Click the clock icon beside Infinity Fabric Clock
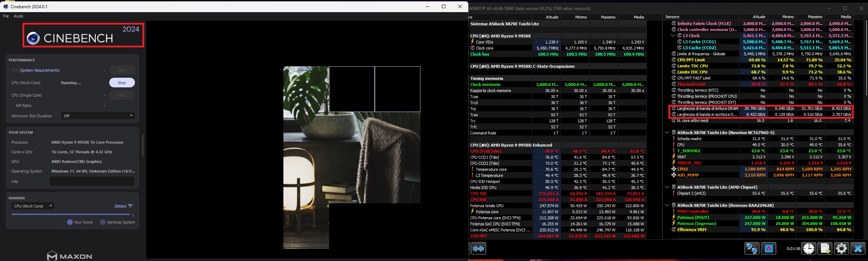Image resolution: width=868 pixels, height=261 pixels. (674, 24)
